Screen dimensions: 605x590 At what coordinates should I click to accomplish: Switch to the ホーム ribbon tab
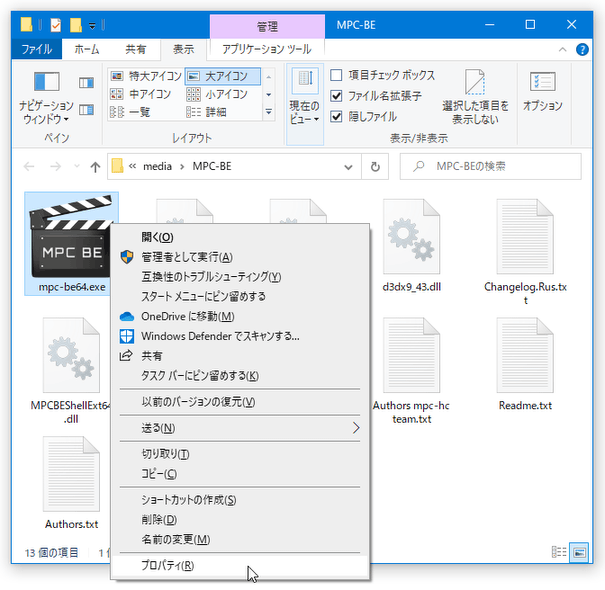(87, 49)
